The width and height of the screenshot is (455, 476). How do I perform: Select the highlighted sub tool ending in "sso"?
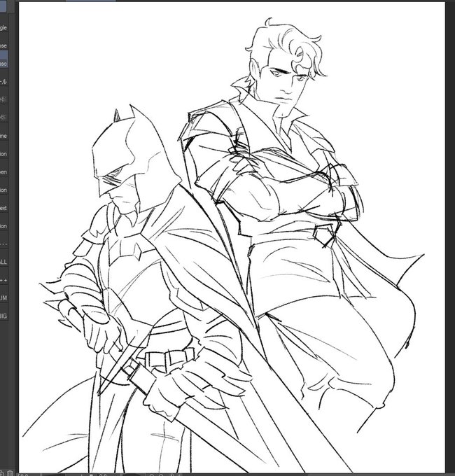[3, 59]
